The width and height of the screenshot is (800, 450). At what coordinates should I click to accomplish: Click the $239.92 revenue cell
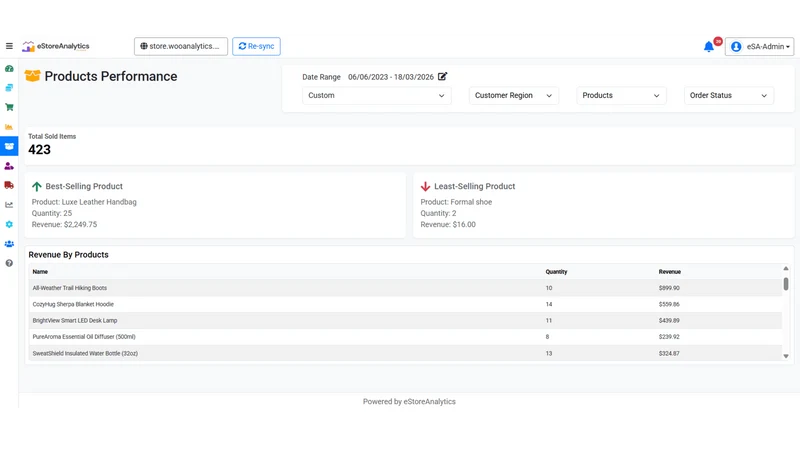pyautogui.click(x=669, y=337)
